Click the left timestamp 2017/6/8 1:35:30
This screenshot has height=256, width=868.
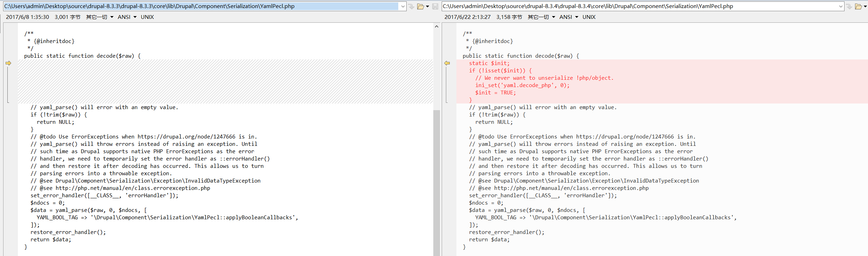pos(27,17)
